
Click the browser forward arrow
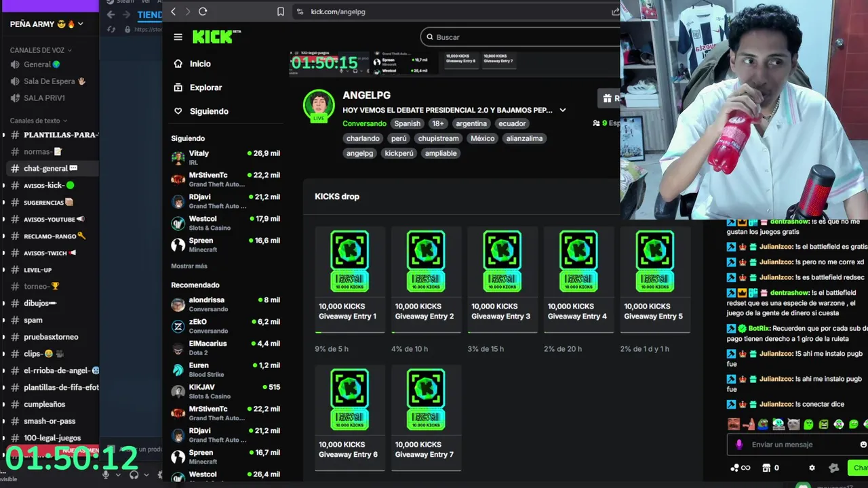click(188, 12)
